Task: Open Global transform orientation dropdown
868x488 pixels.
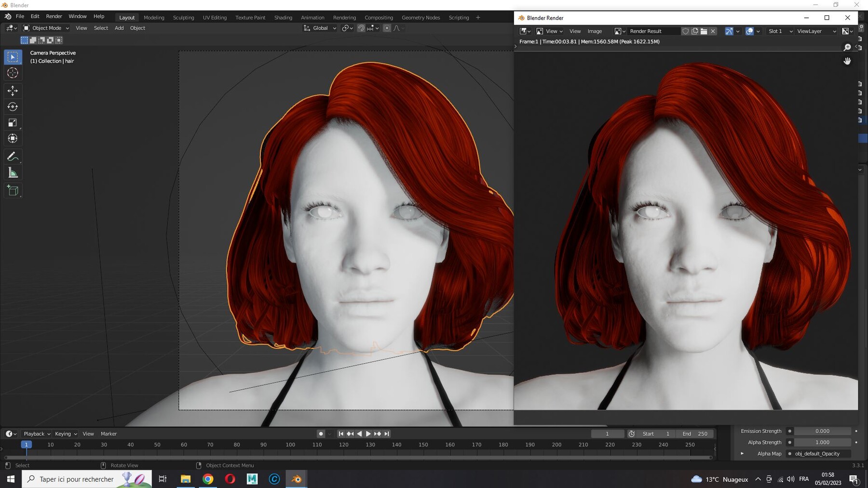Action: [x=320, y=28]
